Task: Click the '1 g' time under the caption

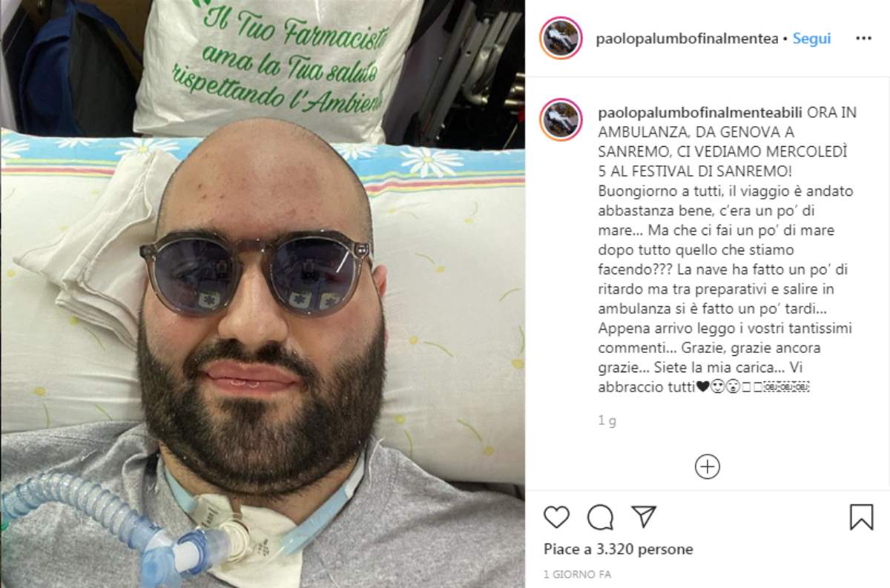Action: pos(607,421)
